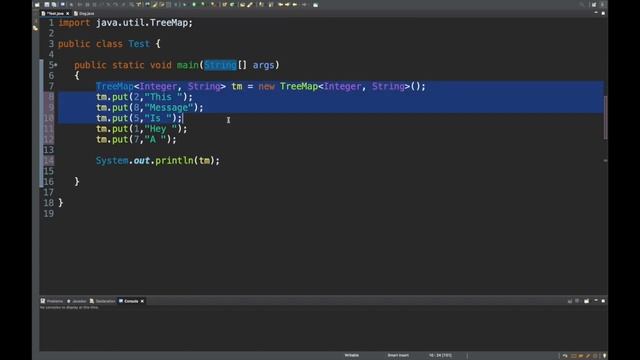Maximize the Console panel

(603, 301)
